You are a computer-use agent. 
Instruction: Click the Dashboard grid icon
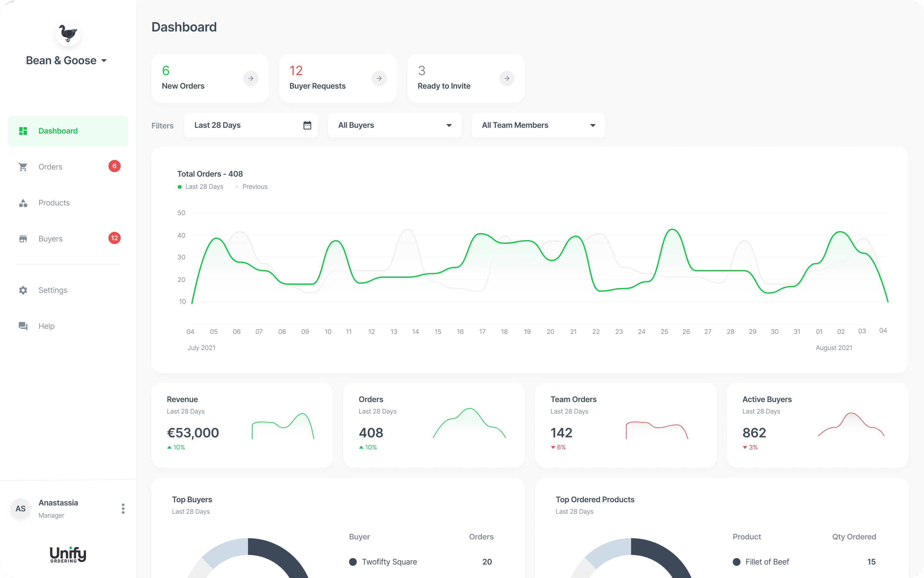[23, 131]
